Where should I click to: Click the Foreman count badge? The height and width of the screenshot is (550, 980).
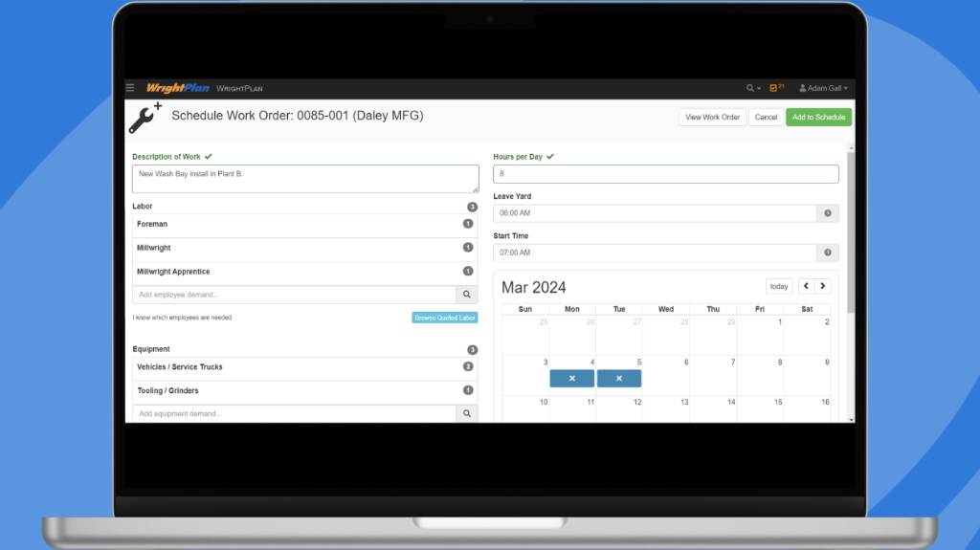point(467,224)
